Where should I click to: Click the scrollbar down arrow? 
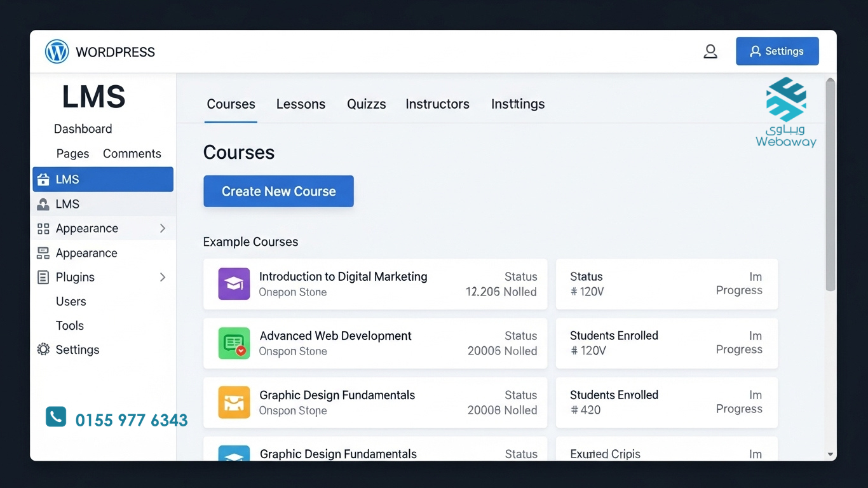click(830, 454)
